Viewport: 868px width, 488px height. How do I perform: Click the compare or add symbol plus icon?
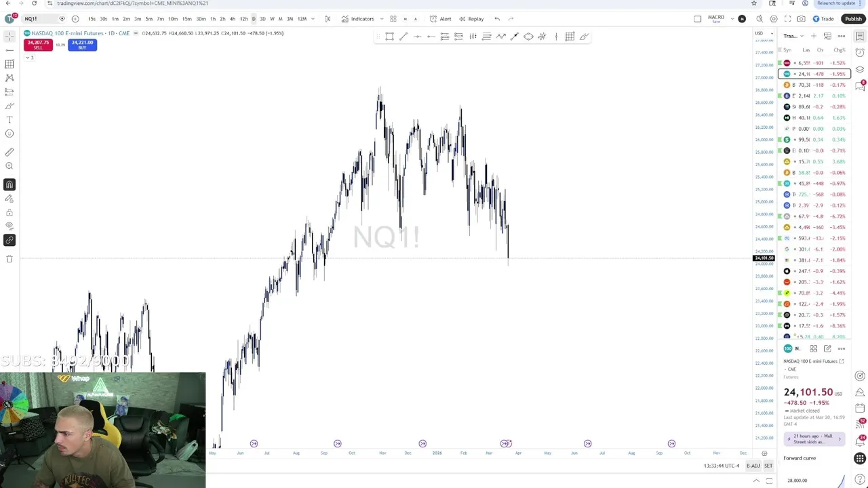pyautogui.click(x=75, y=19)
